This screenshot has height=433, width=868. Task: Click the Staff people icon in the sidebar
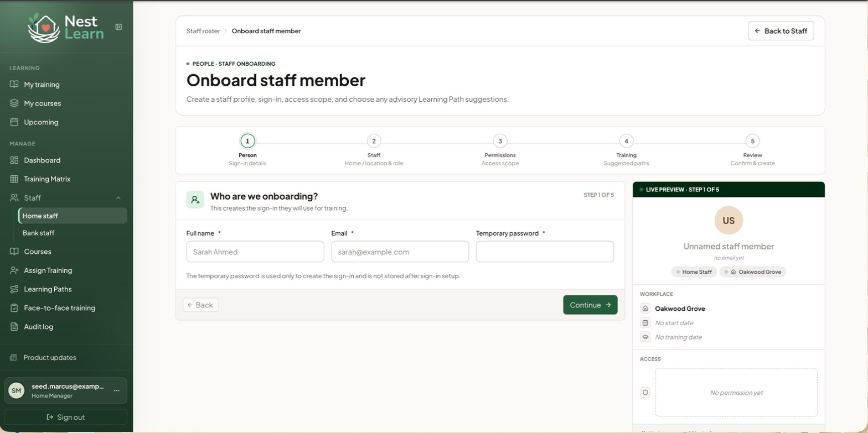[14, 198]
